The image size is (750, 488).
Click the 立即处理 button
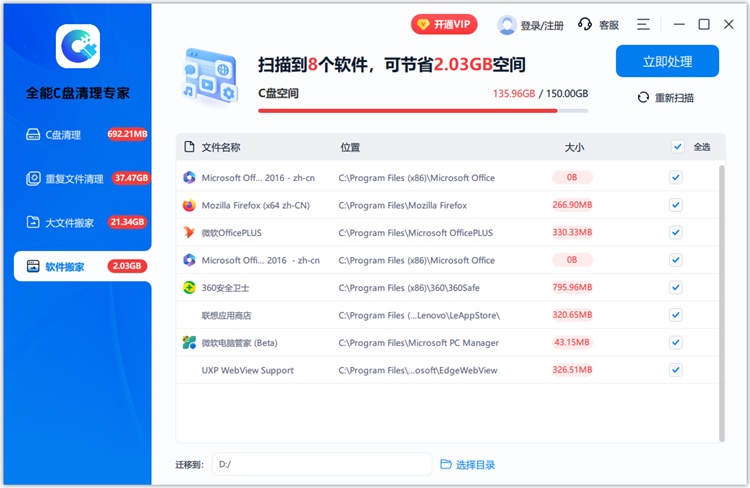coord(667,61)
